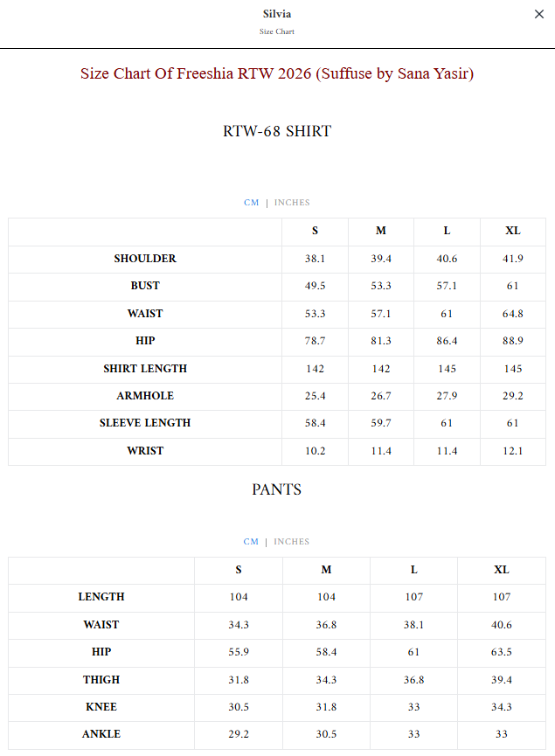Click the red Freeshia RTW 2026 heading
The image size is (555, 756).
coord(277,73)
